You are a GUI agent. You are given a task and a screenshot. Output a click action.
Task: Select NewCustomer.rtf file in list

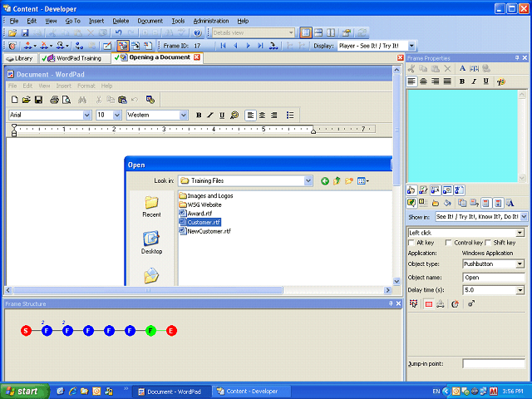pos(205,231)
